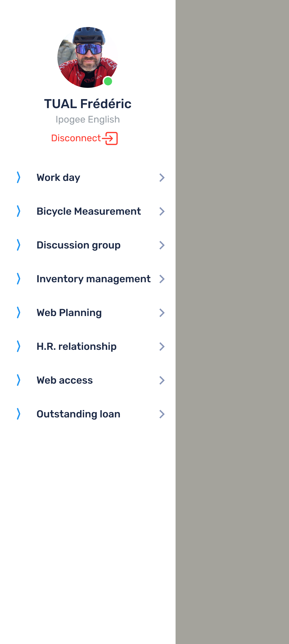The width and height of the screenshot is (289, 644).
Task: Click the green online status dot
Action: click(108, 81)
